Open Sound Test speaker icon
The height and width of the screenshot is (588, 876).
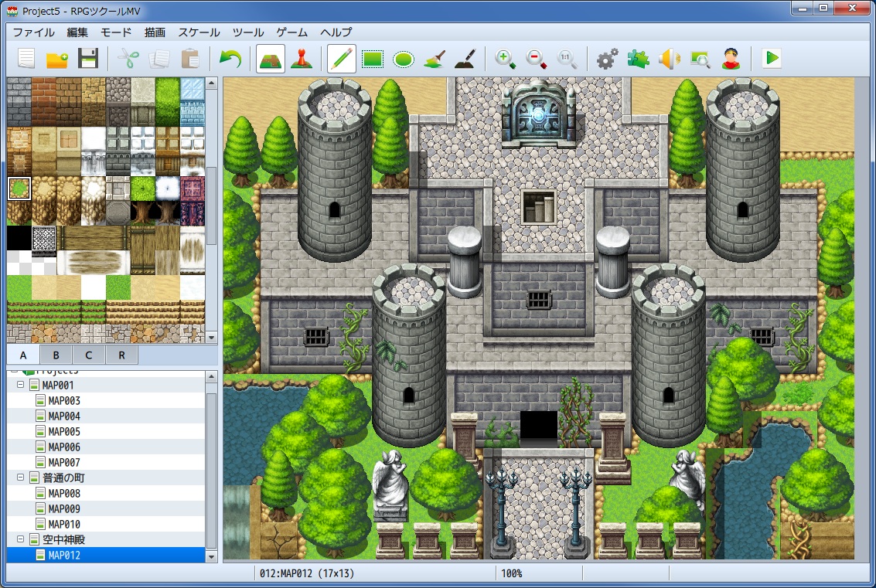[669, 59]
